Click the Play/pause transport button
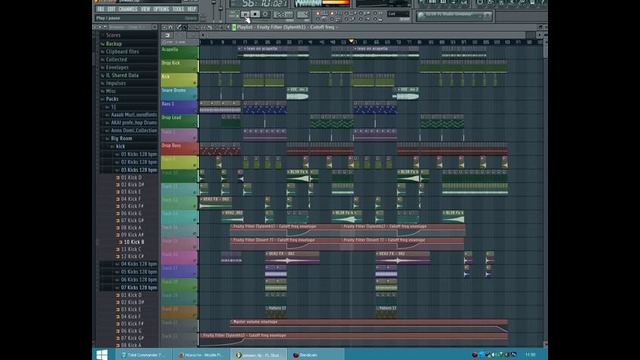The height and width of the screenshot is (360, 640). (245, 14)
